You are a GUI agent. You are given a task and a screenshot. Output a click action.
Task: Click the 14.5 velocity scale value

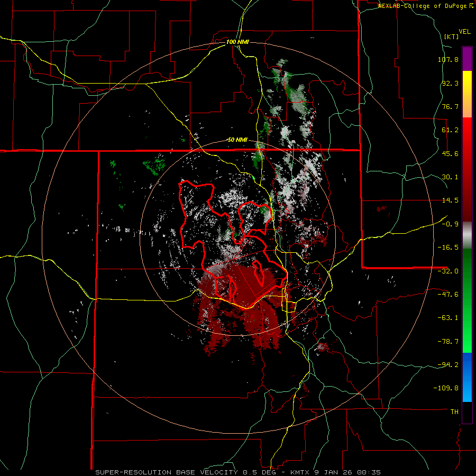[450, 200]
